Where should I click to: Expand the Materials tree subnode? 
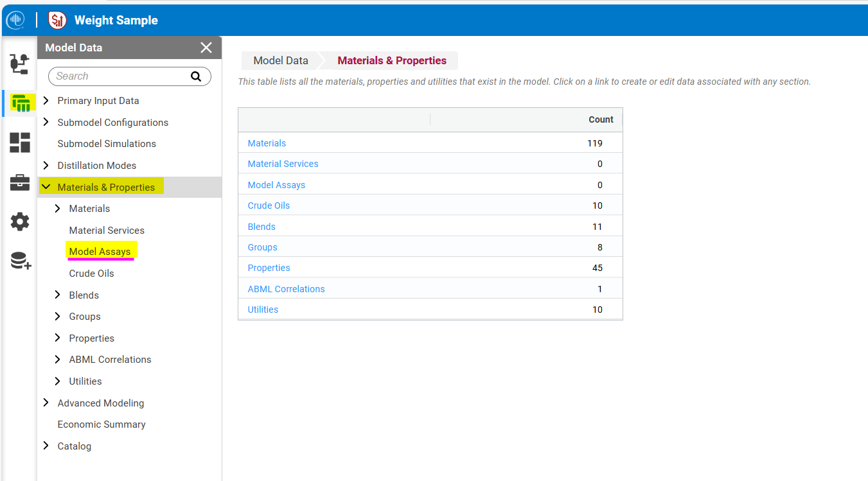point(58,209)
